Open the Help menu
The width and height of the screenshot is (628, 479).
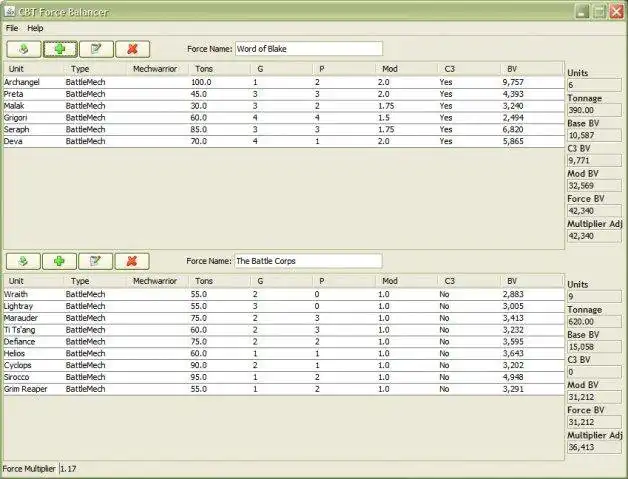(x=35, y=28)
